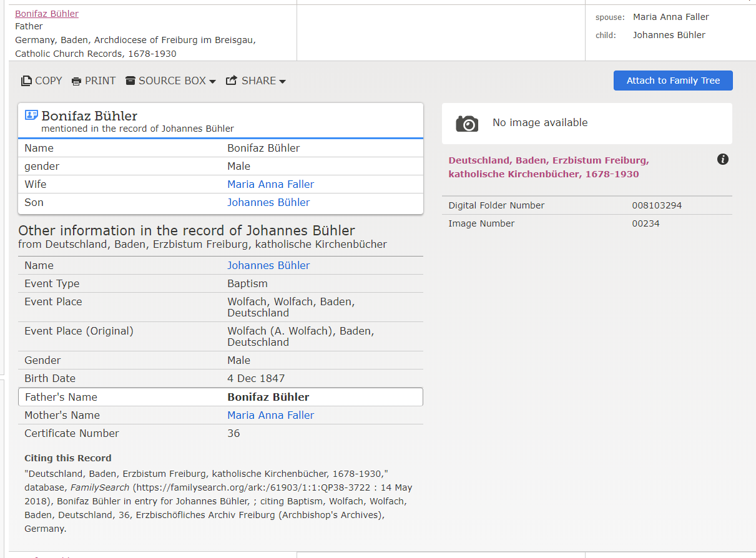756x558 pixels.
Task: Select the No image available text
Action: [x=540, y=123]
